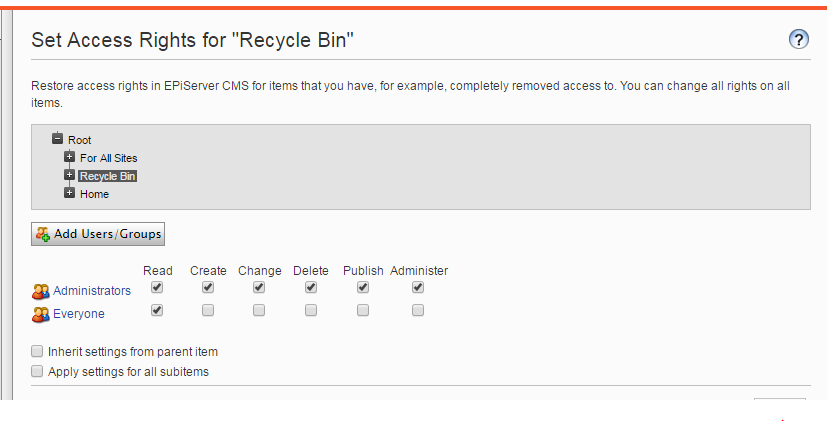Viewport: 827px width, 421px height.
Task: Click the users icon on Add Users/Groups
Action: click(43, 234)
